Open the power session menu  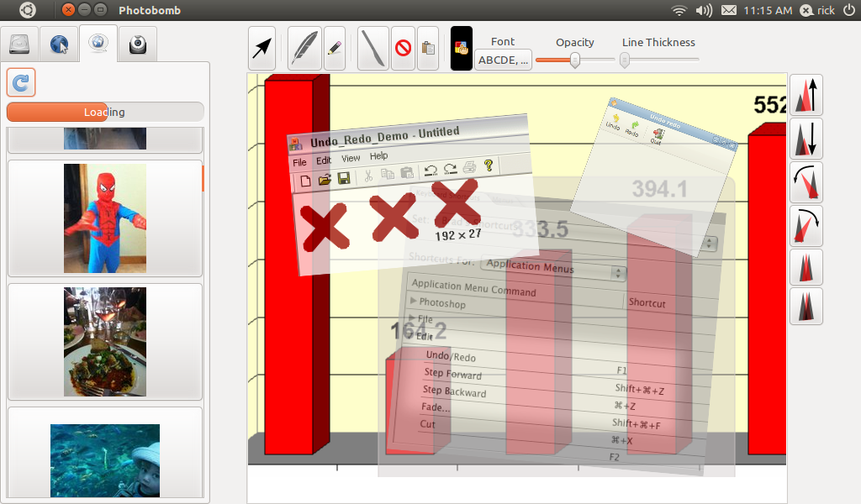849,10
